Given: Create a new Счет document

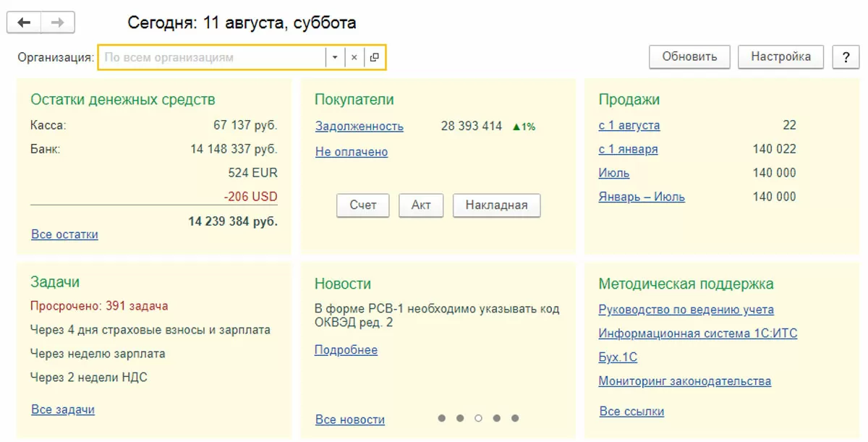Looking at the screenshot, I should coord(363,205).
